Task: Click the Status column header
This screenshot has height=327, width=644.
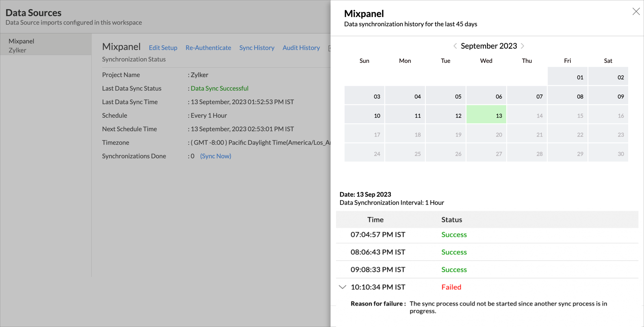Action: [452, 219]
